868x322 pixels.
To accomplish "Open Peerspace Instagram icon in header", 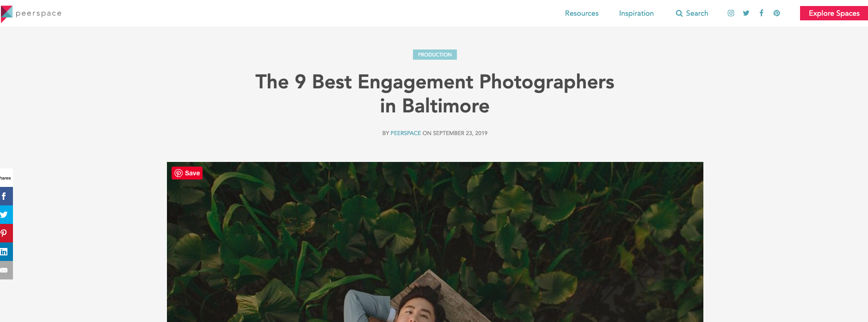I will (731, 13).
